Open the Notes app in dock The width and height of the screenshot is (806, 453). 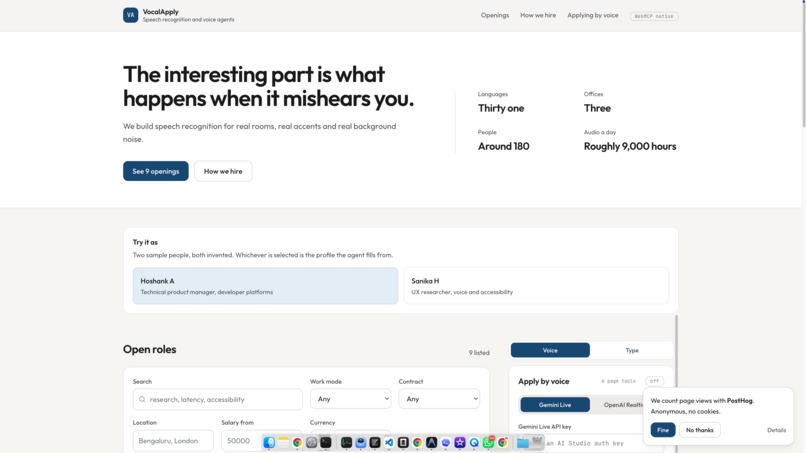(283, 442)
